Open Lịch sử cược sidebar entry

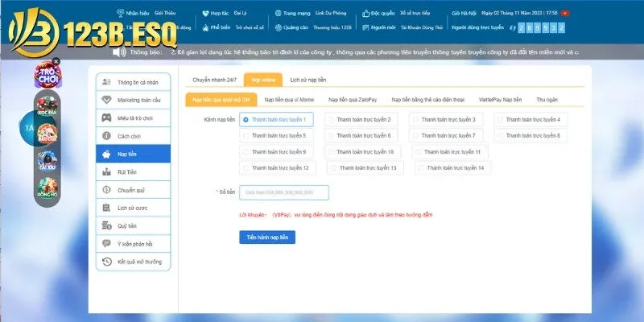click(132, 208)
